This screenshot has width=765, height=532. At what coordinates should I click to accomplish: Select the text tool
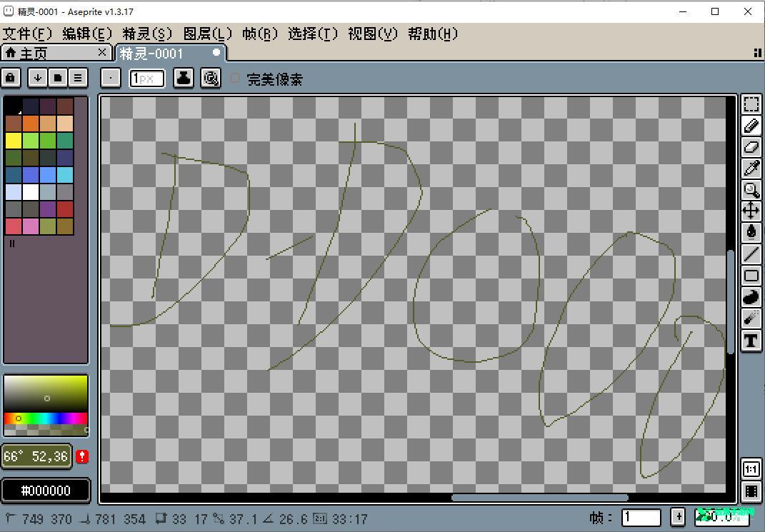click(x=751, y=341)
